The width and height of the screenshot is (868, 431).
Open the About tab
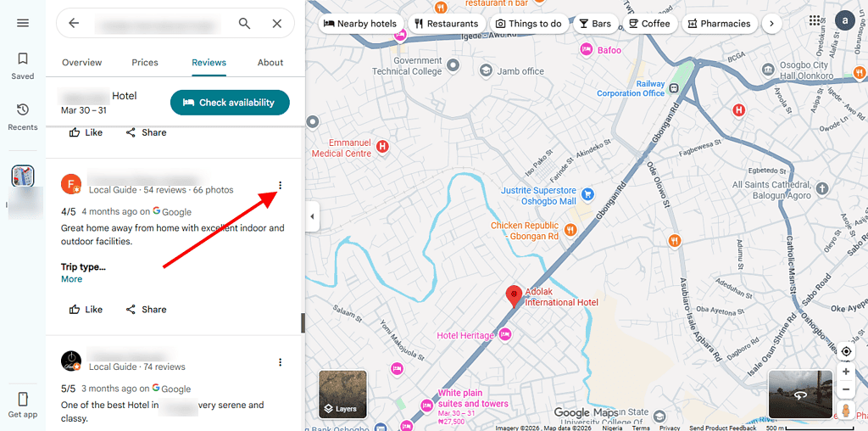coord(270,63)
